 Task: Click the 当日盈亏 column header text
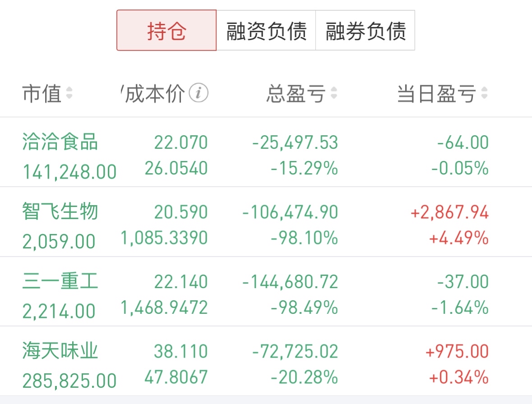coord(437,93)
